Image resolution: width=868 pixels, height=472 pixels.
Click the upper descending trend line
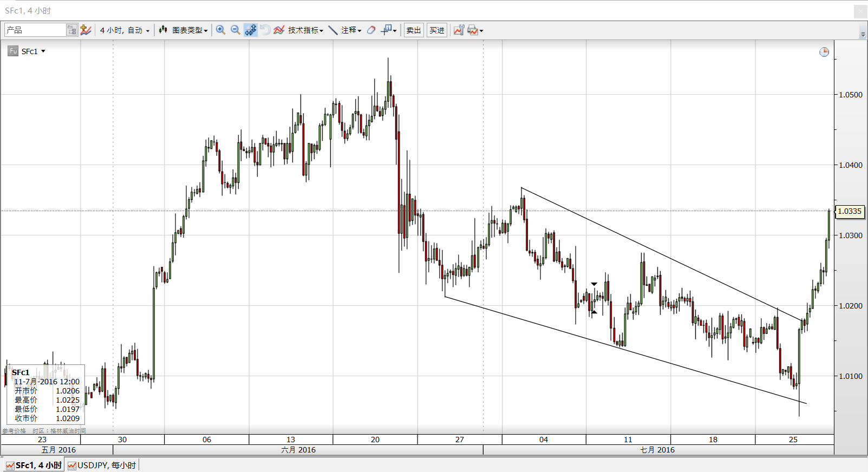click(x=661, y=254)
